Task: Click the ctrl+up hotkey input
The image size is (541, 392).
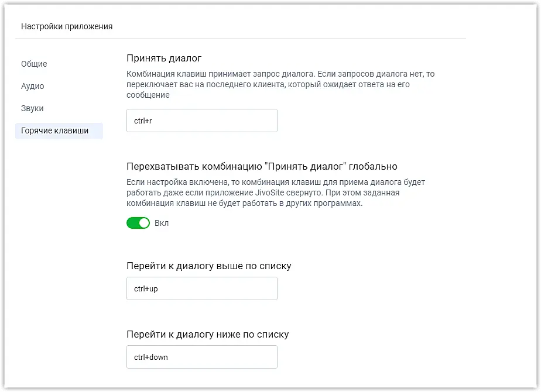Action: (201, 288)
